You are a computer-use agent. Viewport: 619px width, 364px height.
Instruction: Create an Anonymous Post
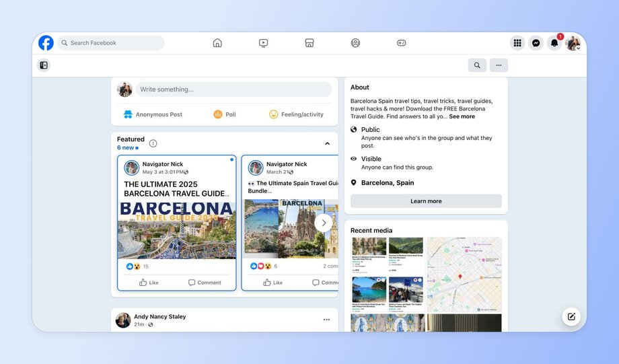[x=153, y=114]
